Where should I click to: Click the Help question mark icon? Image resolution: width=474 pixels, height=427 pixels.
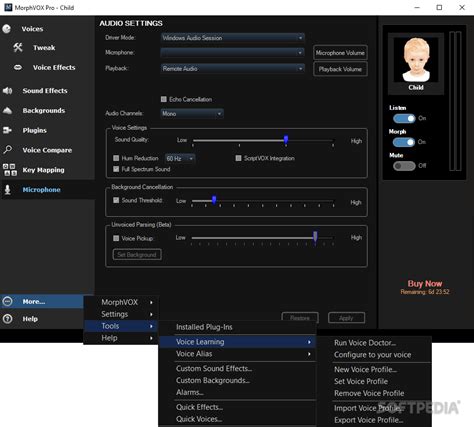(7, 319)
